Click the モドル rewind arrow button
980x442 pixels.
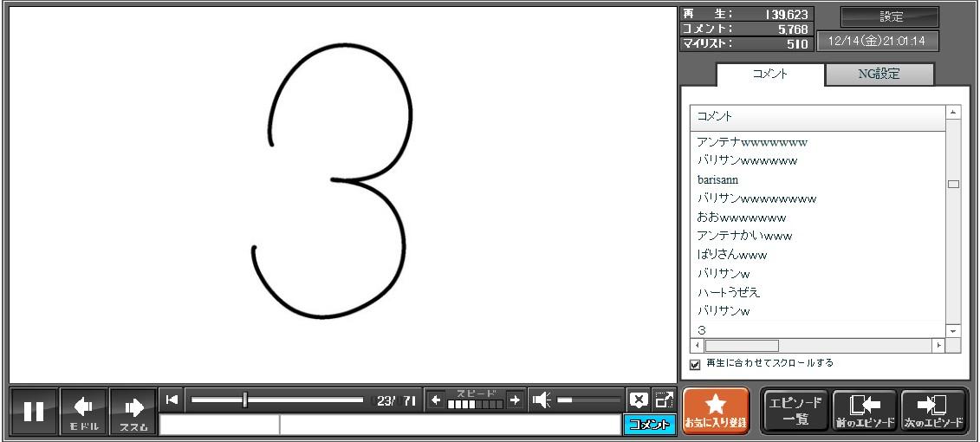[x=84, y=412]
